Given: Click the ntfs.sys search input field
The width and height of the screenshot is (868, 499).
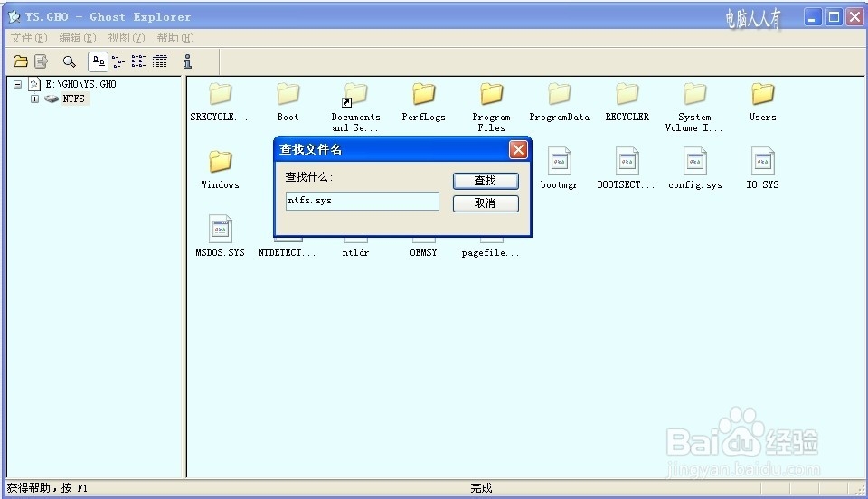Looking at the screenshot, I should coord(363,201).
